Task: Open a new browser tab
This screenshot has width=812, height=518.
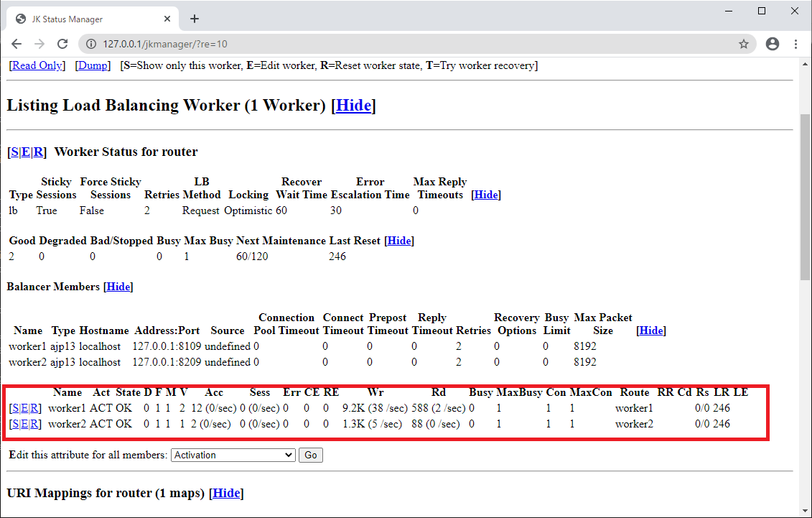Action: (194, 19)
